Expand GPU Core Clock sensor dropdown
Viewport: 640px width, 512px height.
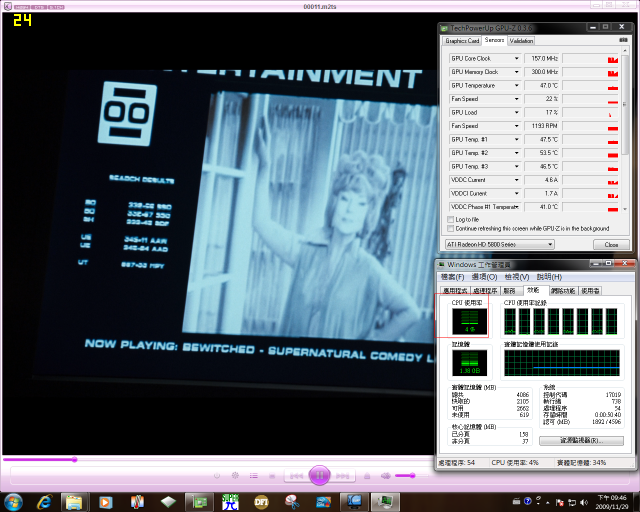(x=517, y=58)
